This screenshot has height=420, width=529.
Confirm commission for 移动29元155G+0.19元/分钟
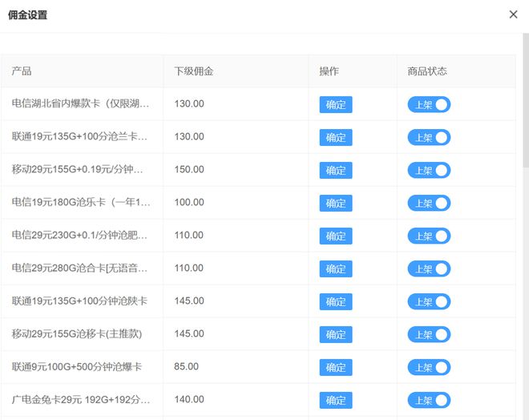click(x=336, y=171)
